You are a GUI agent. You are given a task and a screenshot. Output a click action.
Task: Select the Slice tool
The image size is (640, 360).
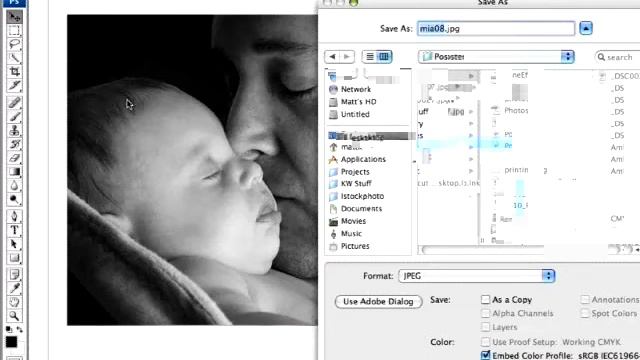click(x=14, y=85)
